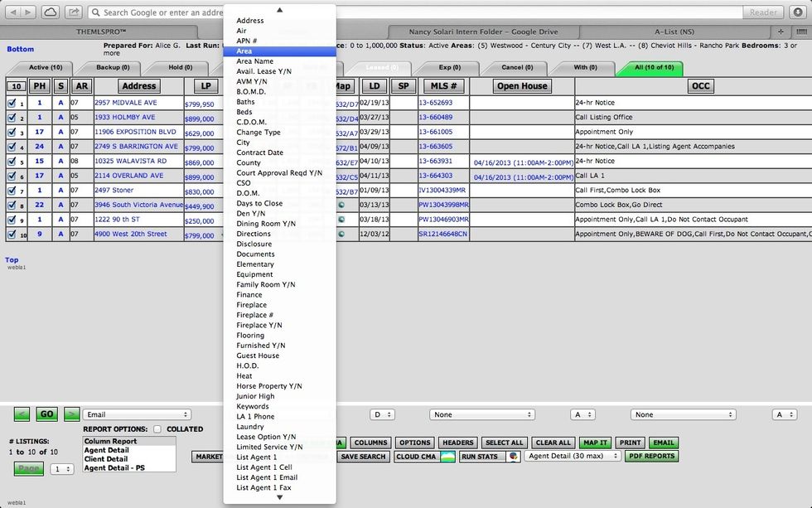
Task: Uncheck the listing row for 2114 OVERLAND AVE
Action: 12,176
